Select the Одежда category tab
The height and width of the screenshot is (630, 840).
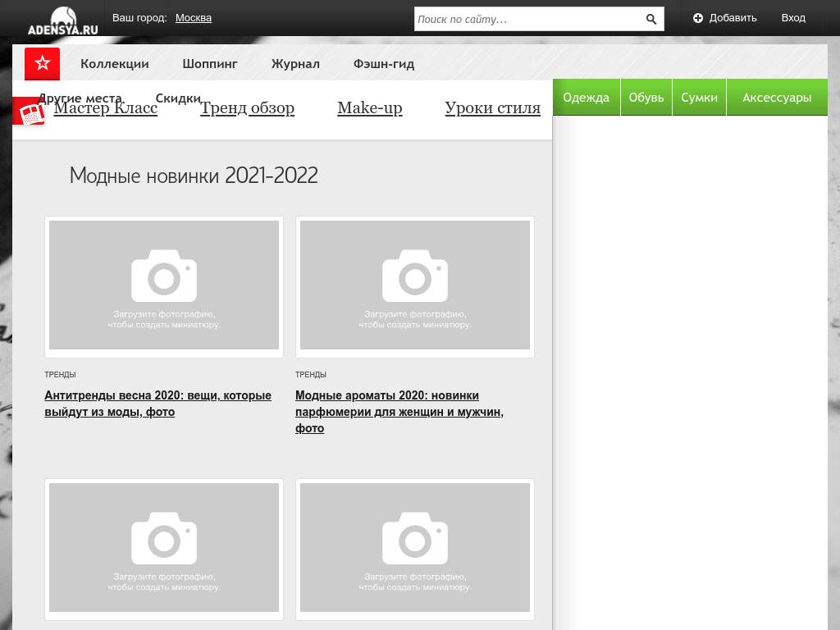586,98
